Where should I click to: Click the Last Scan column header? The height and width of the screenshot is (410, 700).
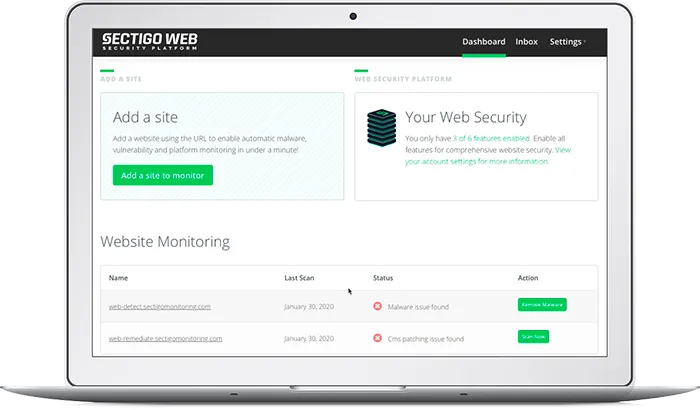299,278
